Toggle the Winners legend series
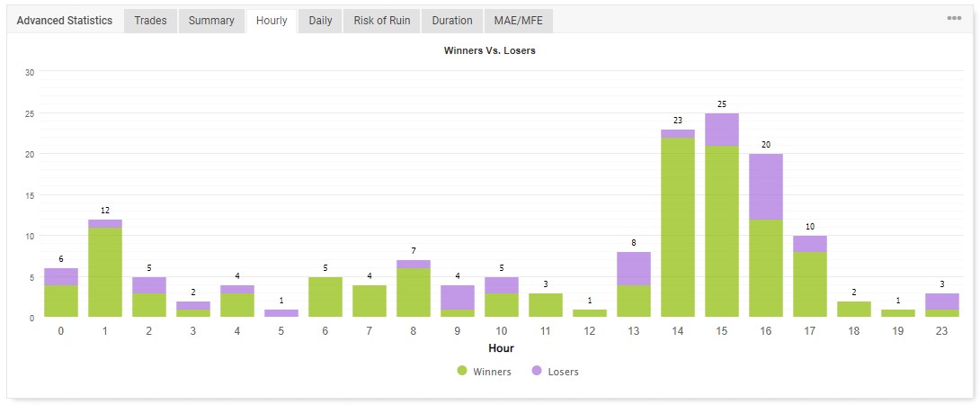Viewport: 980px width, 405px height. click(485, 371)
